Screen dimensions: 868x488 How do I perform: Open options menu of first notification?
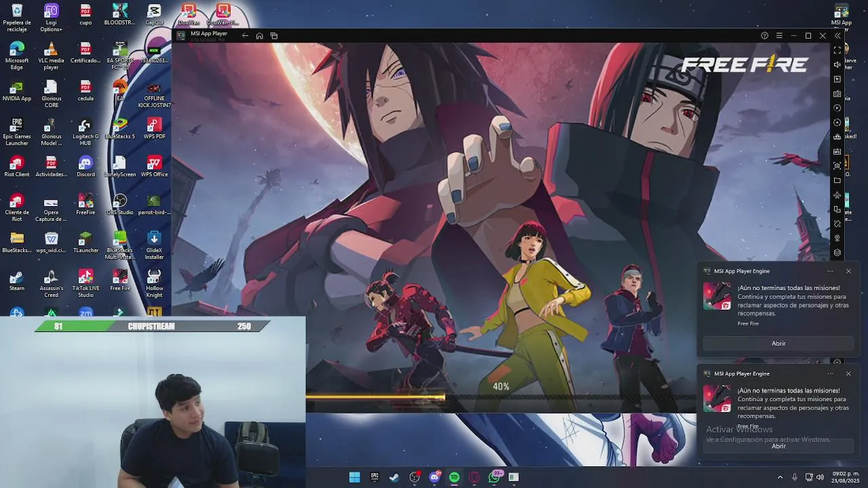coord(830,271)
